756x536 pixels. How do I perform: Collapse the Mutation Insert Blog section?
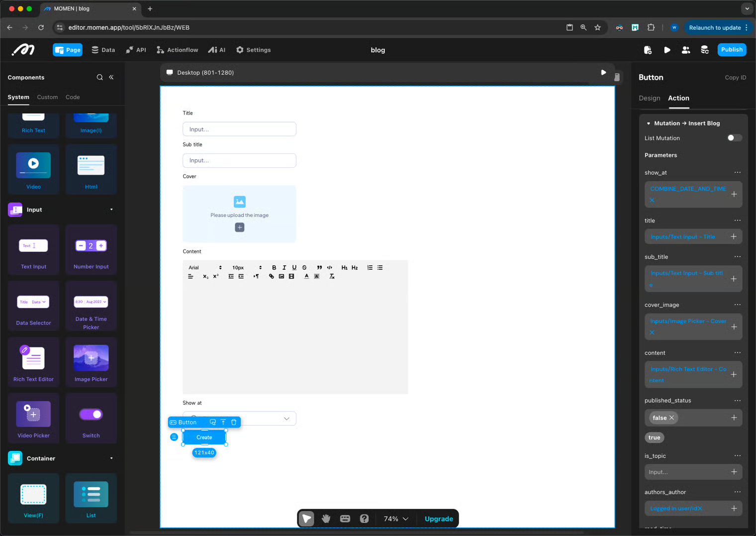pos(649,123)
